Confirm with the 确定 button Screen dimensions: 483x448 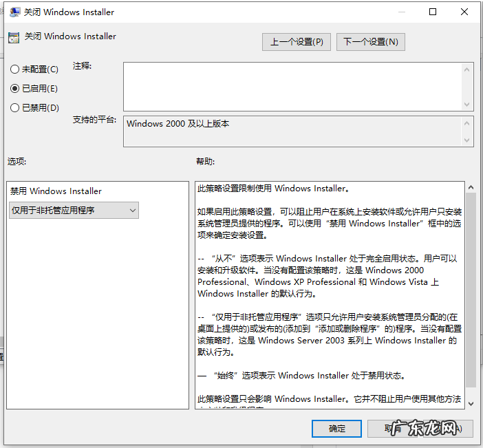[336, 429]
